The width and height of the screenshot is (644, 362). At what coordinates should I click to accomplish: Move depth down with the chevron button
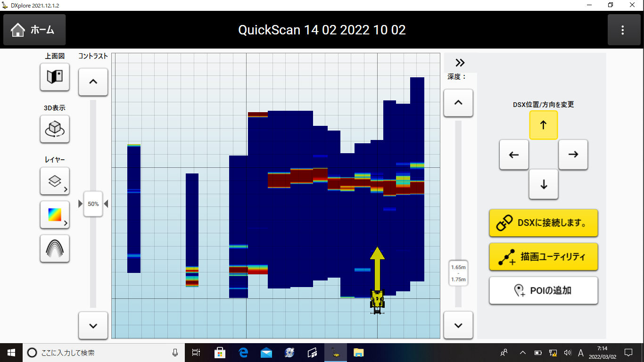(458, 326)
